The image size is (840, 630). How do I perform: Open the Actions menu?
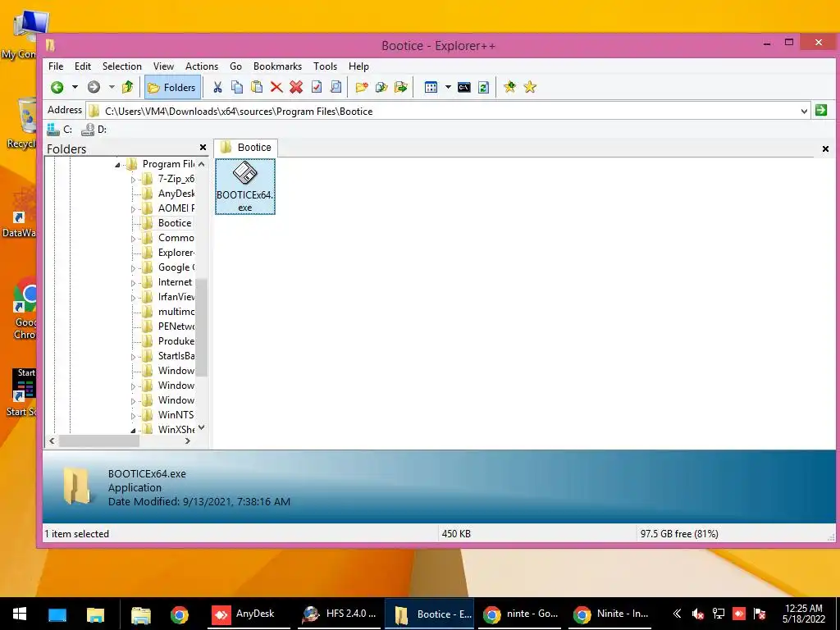pyautogui.click(x=202, y=66)
